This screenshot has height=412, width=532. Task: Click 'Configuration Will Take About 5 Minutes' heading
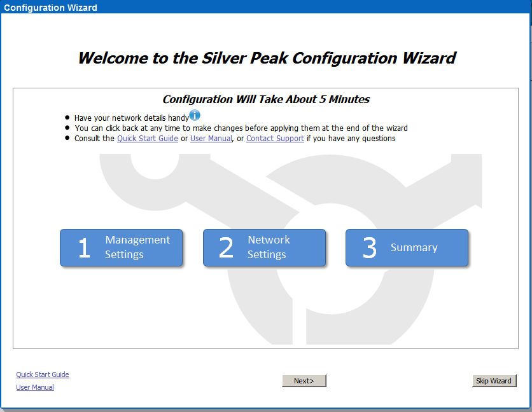coord(266,99)
